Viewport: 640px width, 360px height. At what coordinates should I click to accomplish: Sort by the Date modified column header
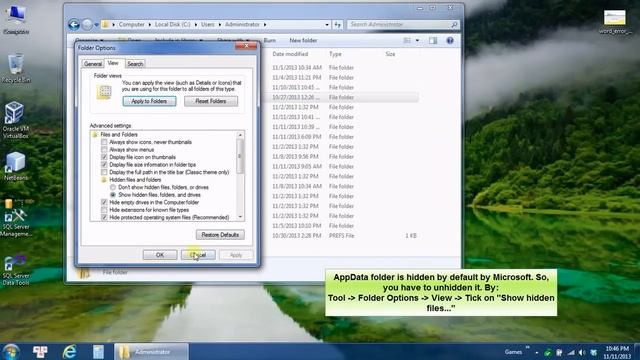(x=290, y=54)
